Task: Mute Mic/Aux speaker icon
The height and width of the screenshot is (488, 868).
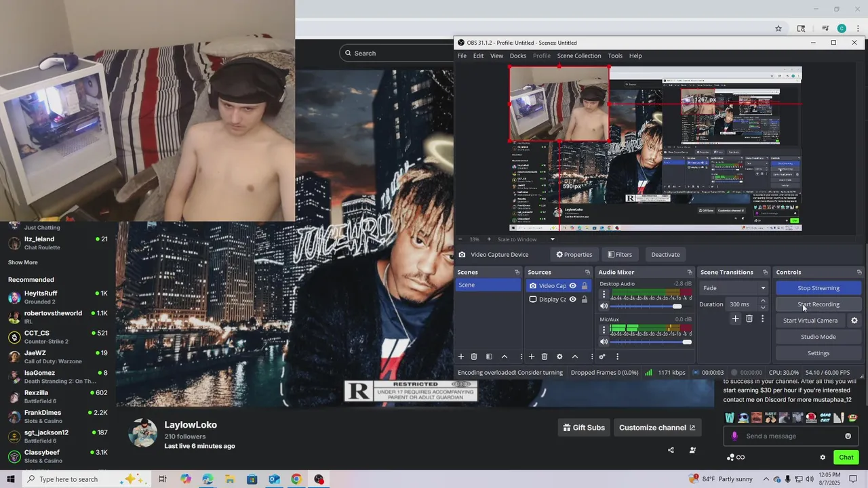Action: coord(604,342)
